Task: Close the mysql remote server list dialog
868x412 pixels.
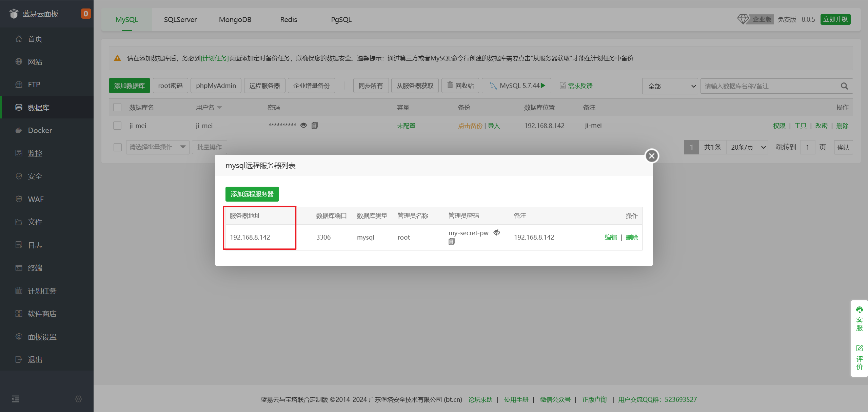Action: click(x=651, y=156)
